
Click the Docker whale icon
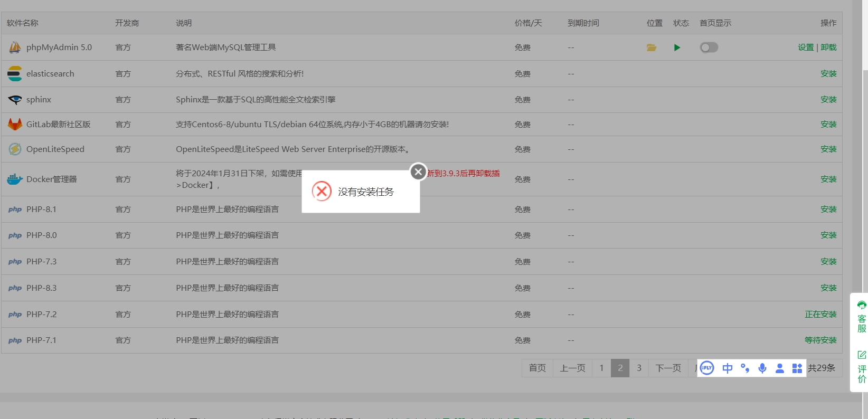[x=15, y=179]
